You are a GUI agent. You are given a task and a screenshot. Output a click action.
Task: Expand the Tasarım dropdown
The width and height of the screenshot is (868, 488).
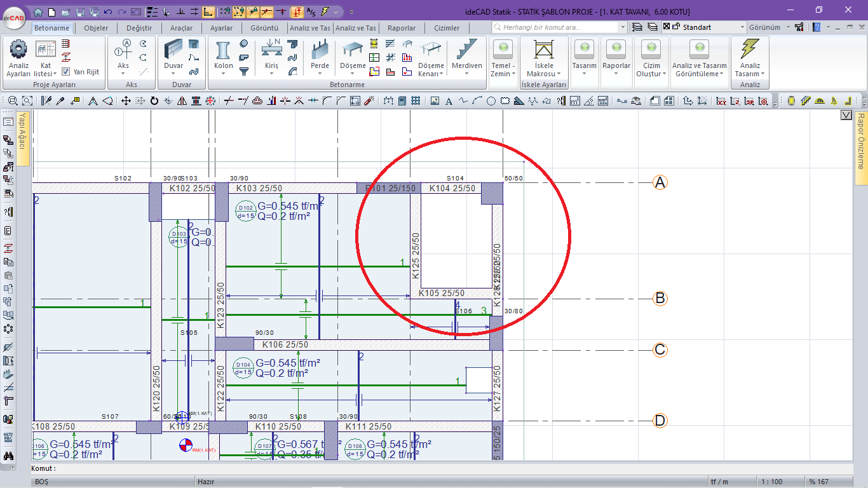tap(584, 74)
